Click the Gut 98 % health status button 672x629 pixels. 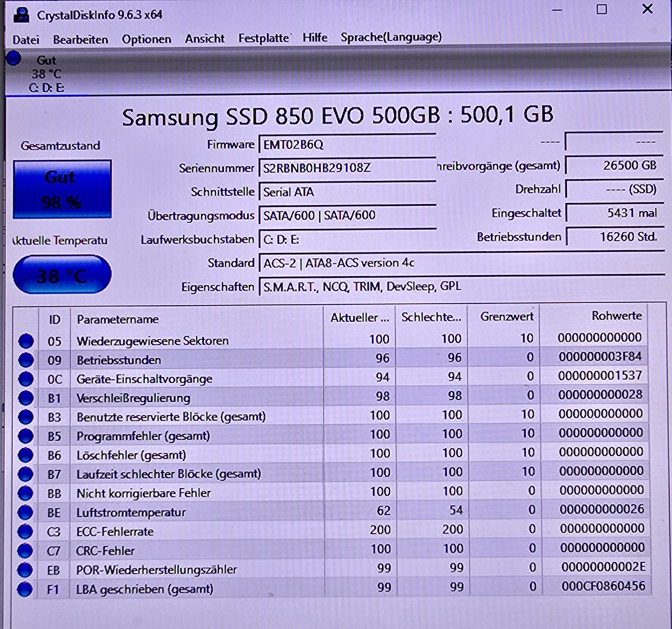point(62,189)
